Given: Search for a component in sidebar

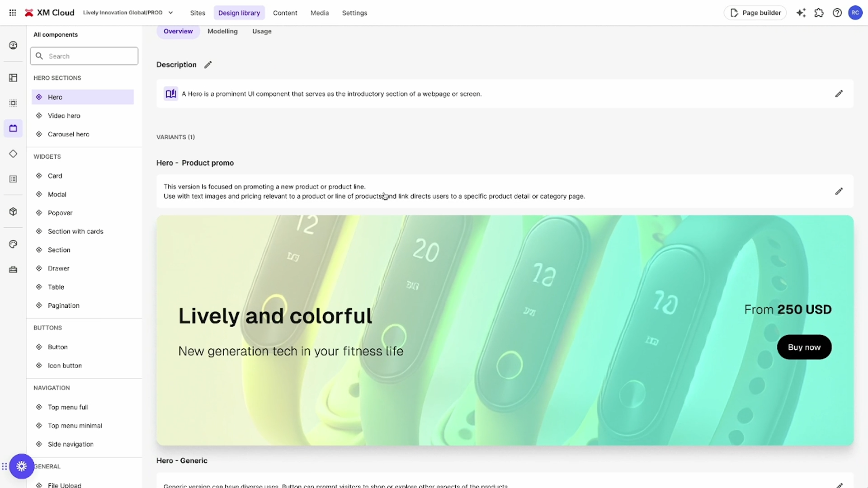Looking at the screenshot, I should tap(84, 56).
